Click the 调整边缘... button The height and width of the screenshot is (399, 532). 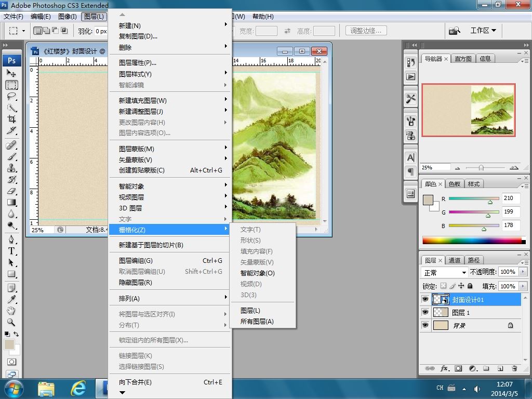point(366,31)
